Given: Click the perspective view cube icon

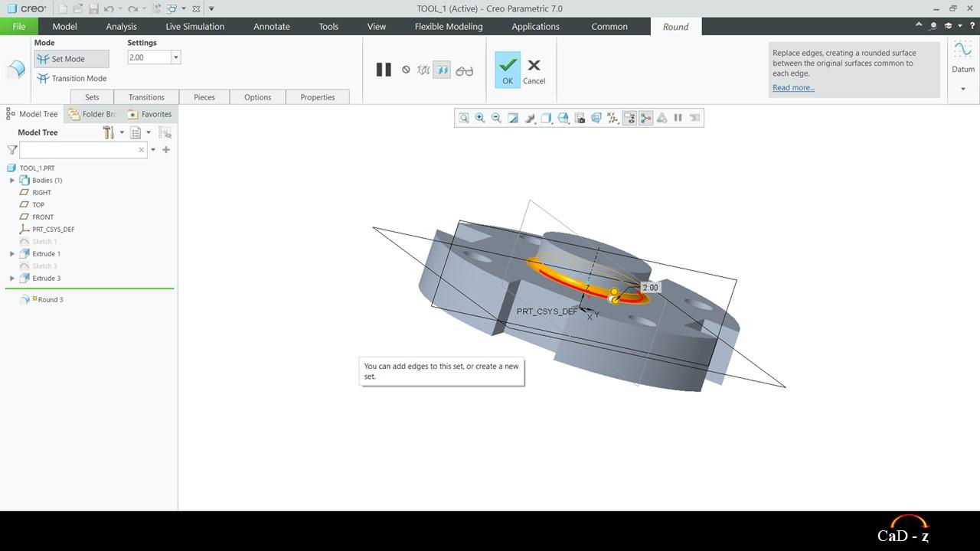Looking at the screenshot, I should pos(596,118).
